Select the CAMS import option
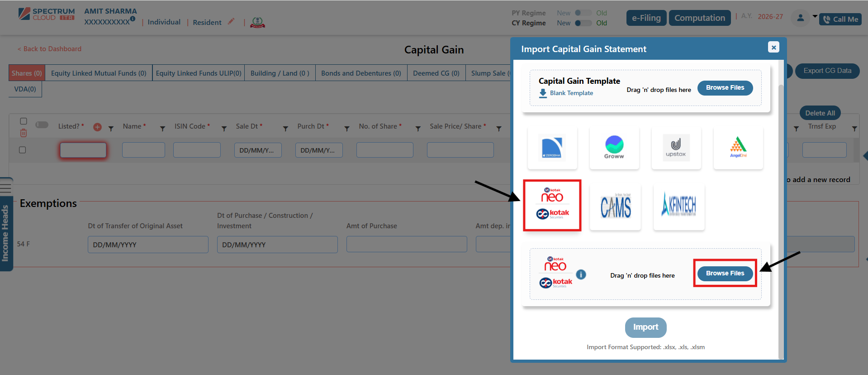Image resolution: width=868 pixels, height=375 pixels. click(616, 207)
